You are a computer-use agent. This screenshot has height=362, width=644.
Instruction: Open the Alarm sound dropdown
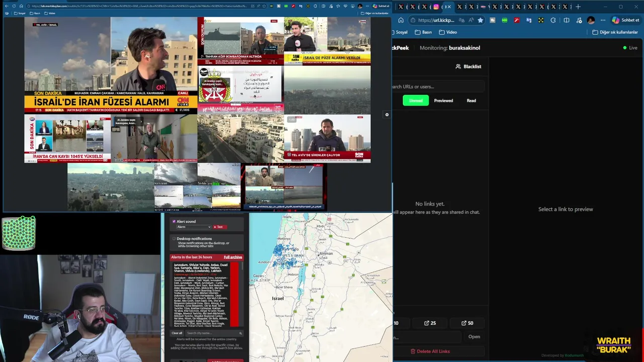coord(193,227)
